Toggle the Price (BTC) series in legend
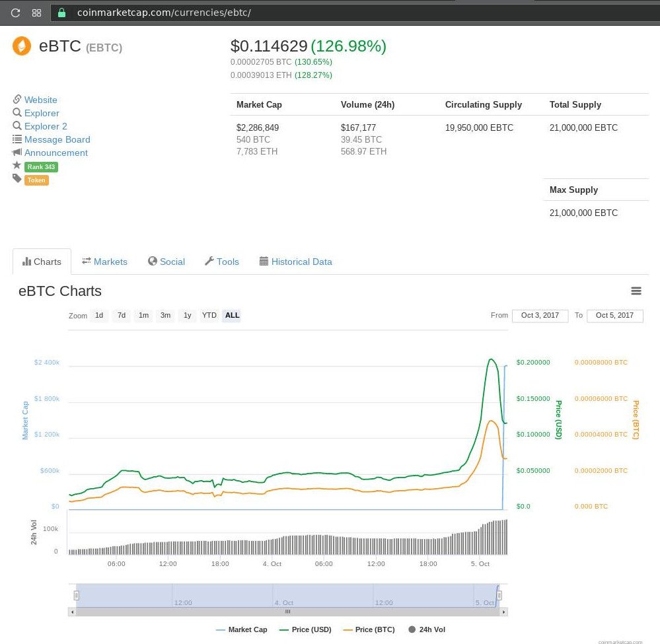 [x=369, y=629]
